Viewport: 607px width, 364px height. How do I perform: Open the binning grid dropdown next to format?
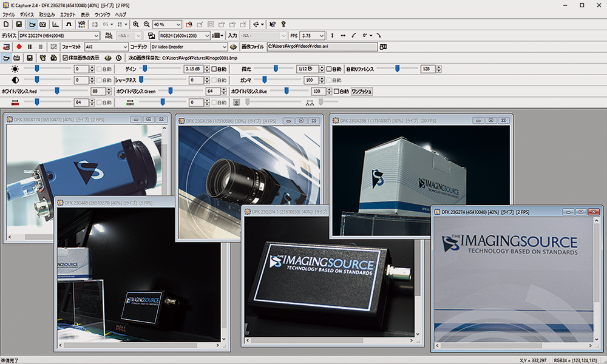click(217, 36)
